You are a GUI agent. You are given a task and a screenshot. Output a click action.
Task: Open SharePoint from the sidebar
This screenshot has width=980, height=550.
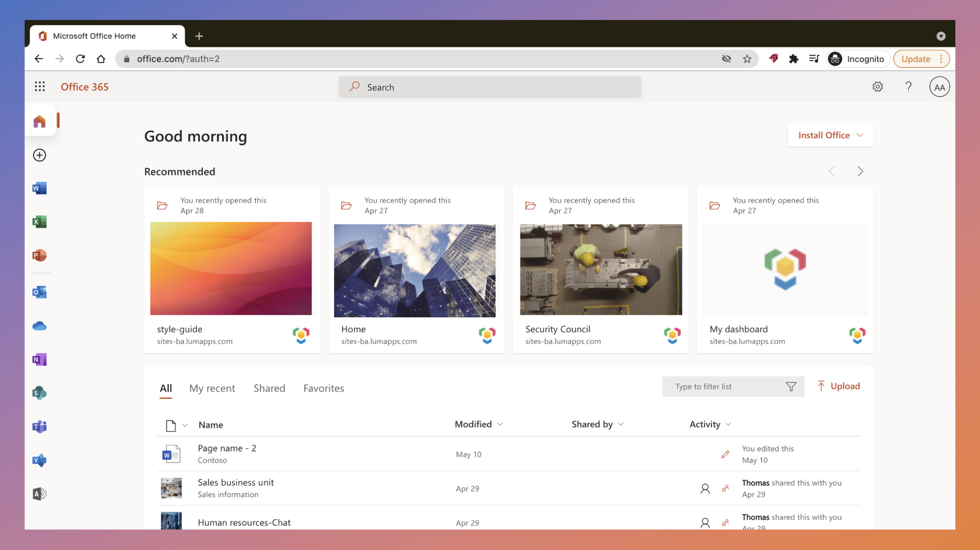tap(40, 393)
